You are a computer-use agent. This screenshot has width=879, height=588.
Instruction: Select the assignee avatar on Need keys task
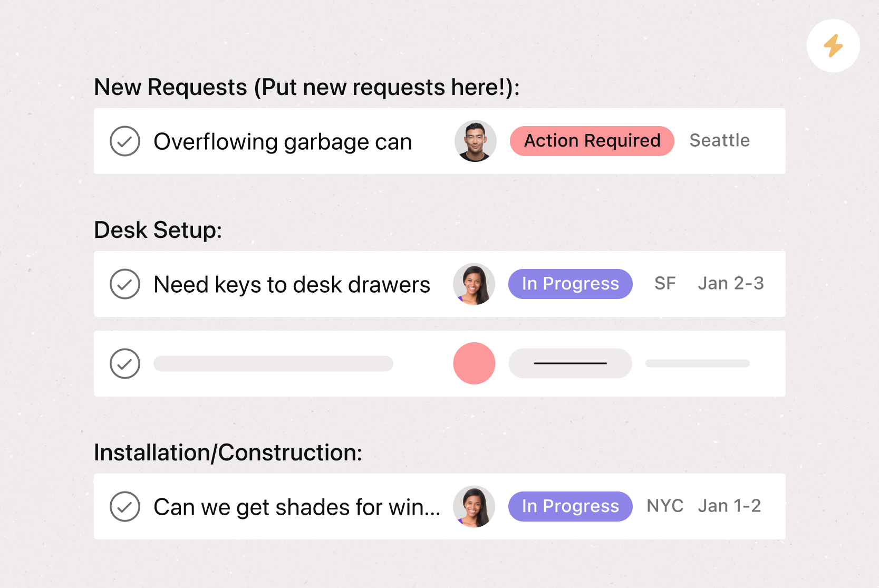coord(474,284)
